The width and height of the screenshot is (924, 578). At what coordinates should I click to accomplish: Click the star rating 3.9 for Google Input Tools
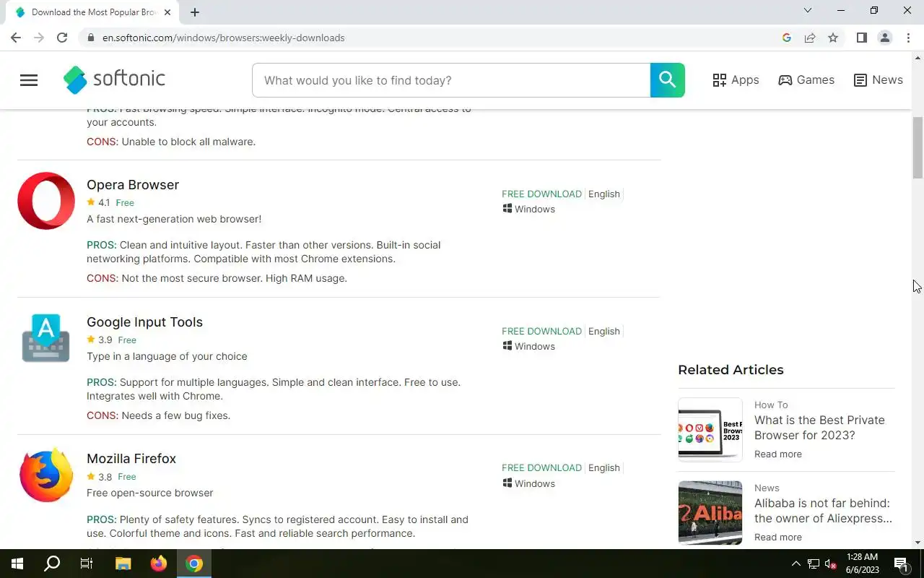click(x=100, y=340)
